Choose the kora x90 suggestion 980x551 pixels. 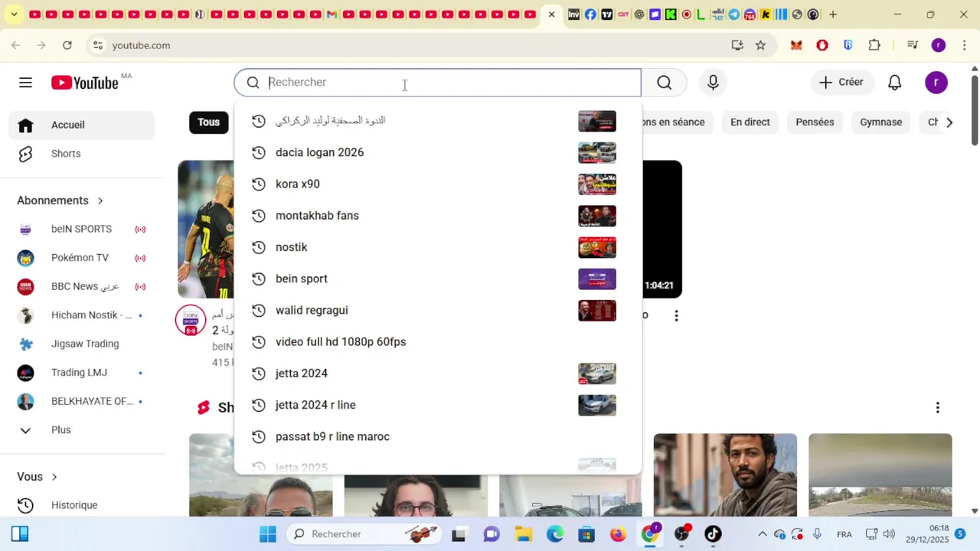(437, 184)
